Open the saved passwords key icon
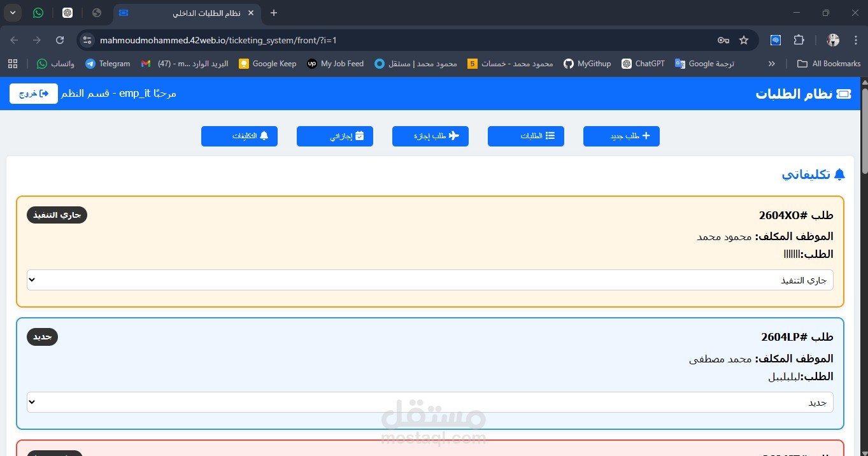The width and height of the screenshot is (868, 456). (723, 40)
